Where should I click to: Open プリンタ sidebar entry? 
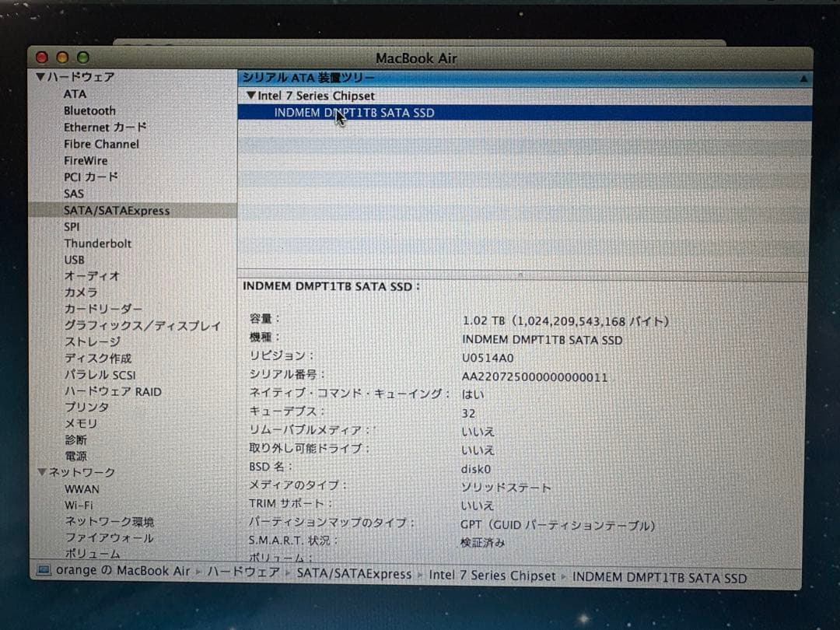point(87,407)
